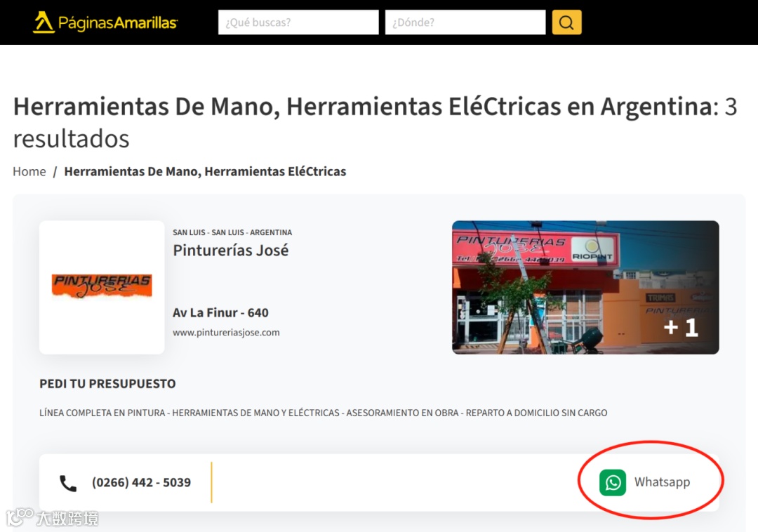Click the green Whatsapp icon
758x532 pixels.
coord(613,482)
